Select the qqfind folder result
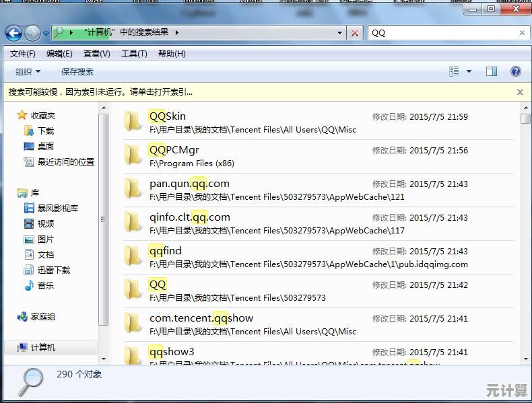Viewport: 532px width, 403px height. (x=319, y=257)
